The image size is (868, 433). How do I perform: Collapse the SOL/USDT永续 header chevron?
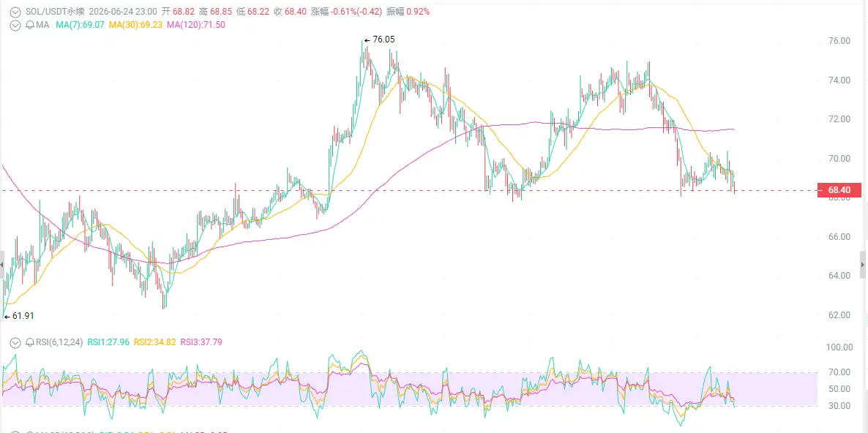point(15,11)
